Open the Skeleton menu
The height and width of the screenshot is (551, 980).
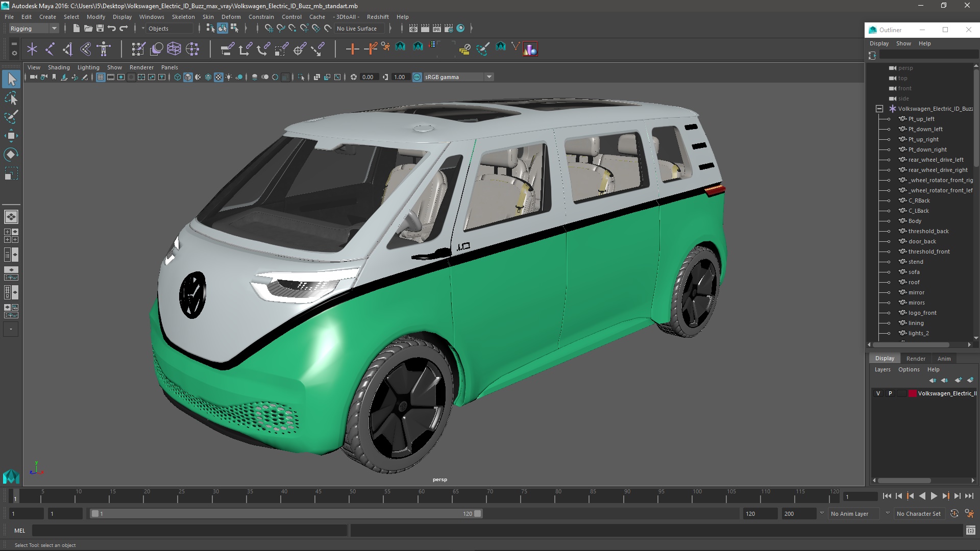[183, 17]
